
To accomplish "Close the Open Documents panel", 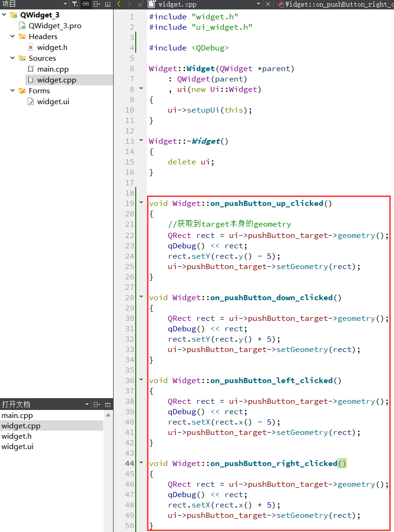I will click(x=107, y=404).
